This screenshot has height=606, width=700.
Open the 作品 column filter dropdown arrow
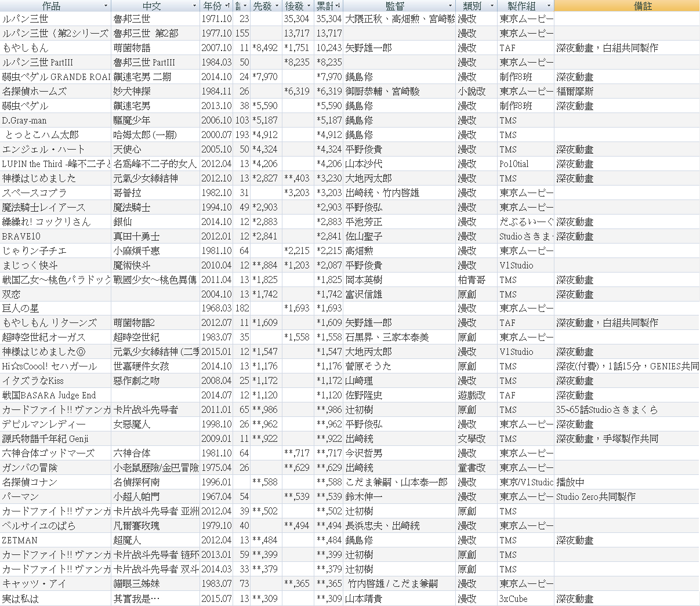(x=106, y=6)
